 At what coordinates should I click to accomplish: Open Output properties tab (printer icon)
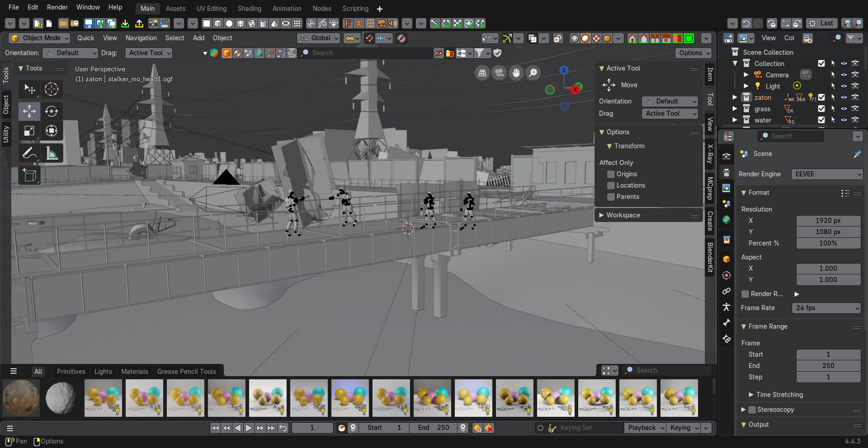pos(726,173)
